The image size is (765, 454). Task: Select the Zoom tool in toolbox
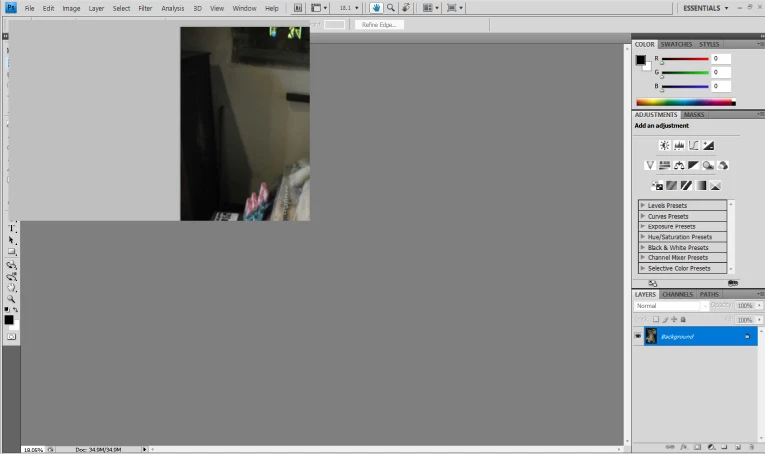point(11,299)
